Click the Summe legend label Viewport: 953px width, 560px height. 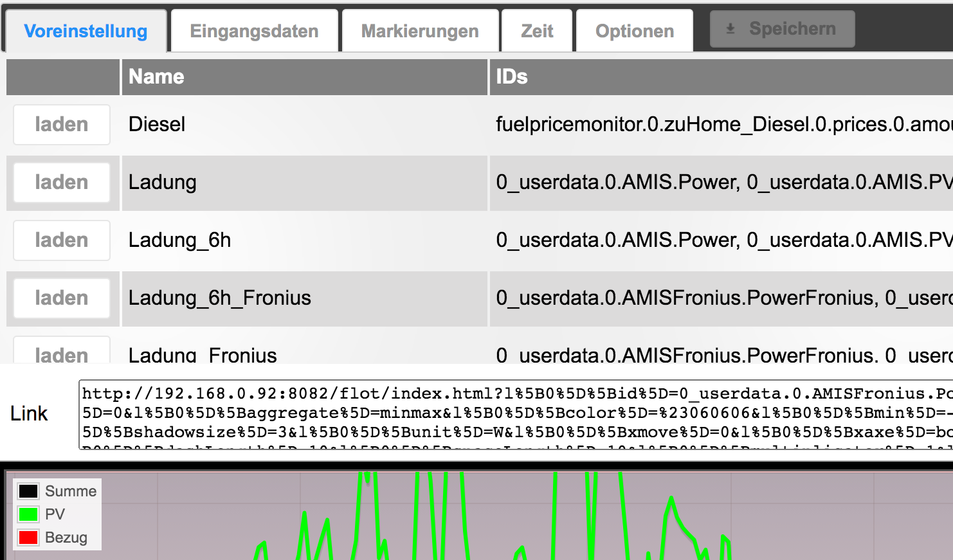[x=71, y=491]
